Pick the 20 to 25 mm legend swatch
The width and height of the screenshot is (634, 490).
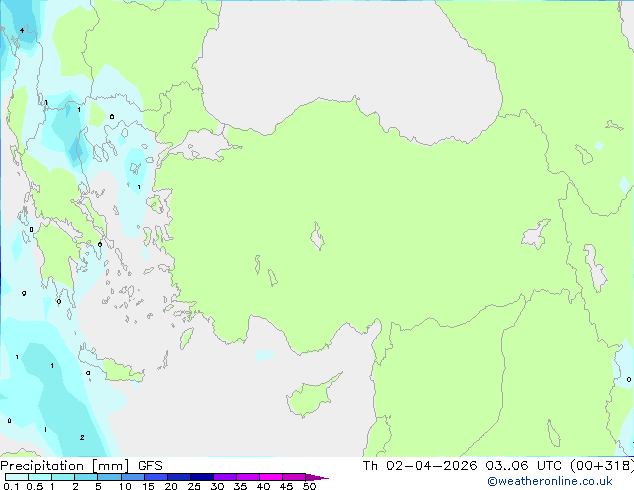pyautogui.click(x=179, y=477)
